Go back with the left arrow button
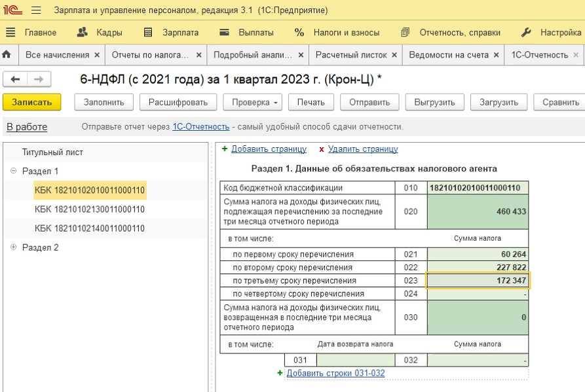This screenshot has width=585, height=392. click(x=15, y=79)
